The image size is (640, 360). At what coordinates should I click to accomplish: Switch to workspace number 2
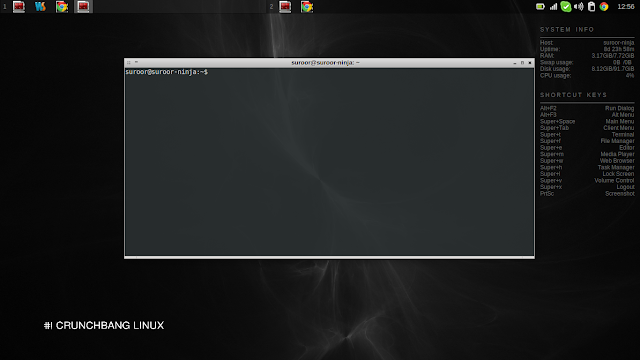coord(271,7)
